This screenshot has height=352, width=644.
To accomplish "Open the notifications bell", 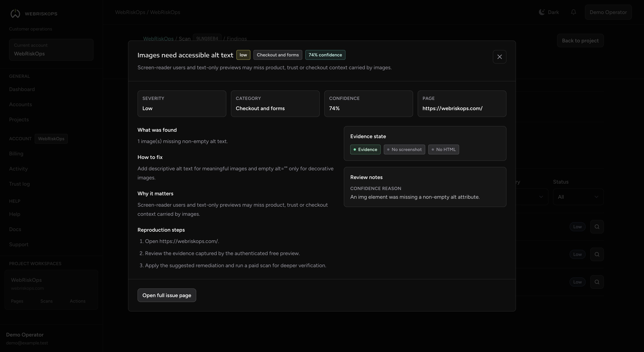I will pyautogui.click(x=573, y=12).
